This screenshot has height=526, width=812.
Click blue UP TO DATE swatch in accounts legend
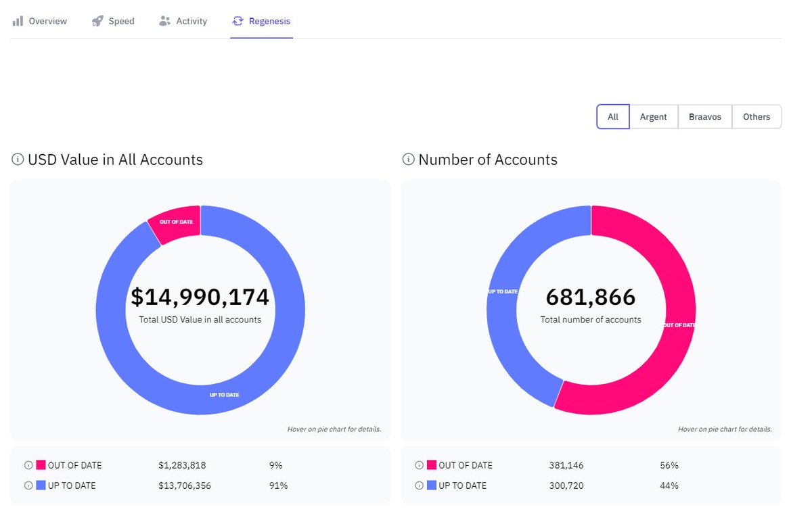coord(432,485)
